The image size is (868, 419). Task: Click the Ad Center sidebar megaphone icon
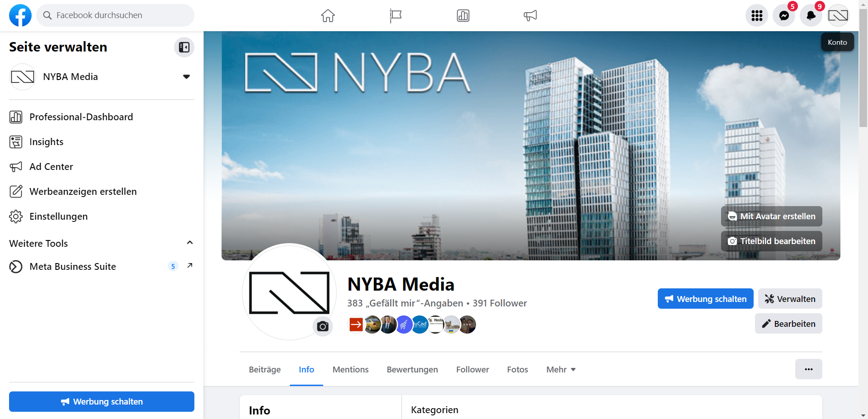16,167
